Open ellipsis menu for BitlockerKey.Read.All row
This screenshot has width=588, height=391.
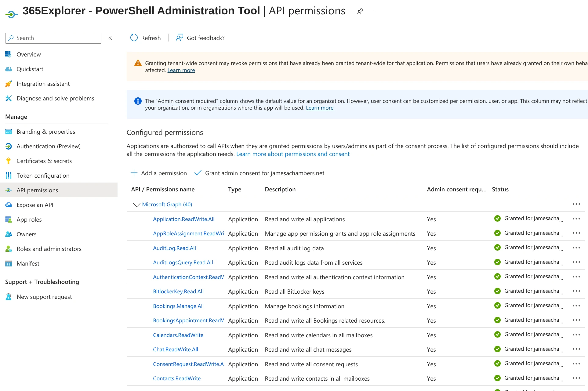576,291
